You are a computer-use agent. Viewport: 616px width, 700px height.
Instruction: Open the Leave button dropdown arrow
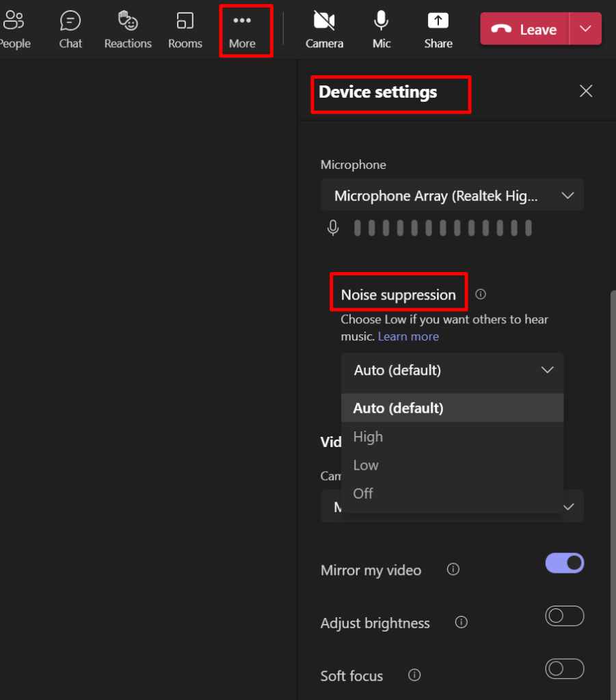click(x=585, y=29)
